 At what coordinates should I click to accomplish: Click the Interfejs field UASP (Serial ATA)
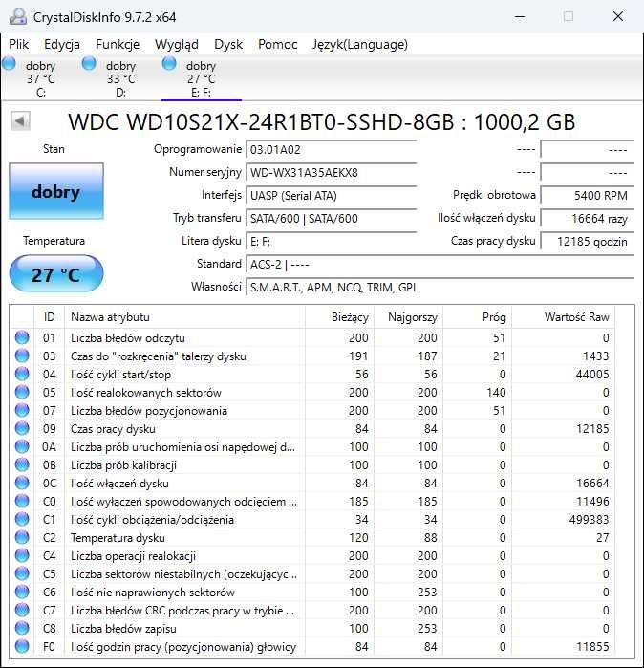(332, 196)
